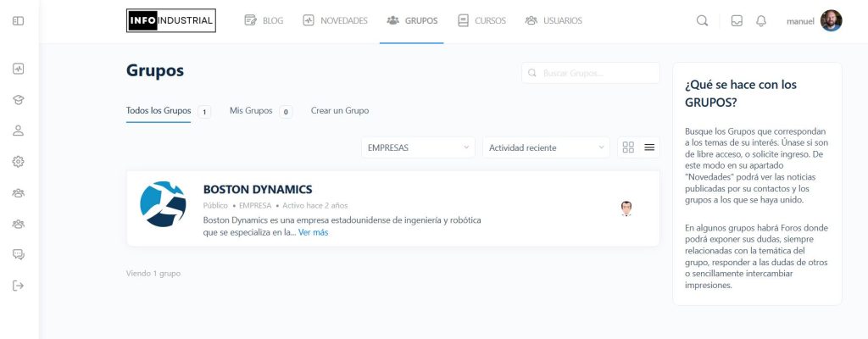
Task: Open the GRUPOS menu item
Action: [412, 20]
